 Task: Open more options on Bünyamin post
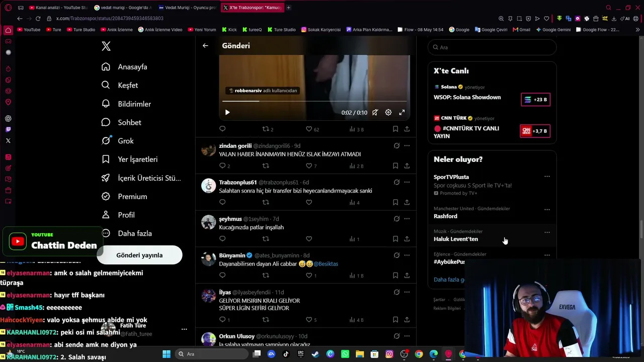407,255
